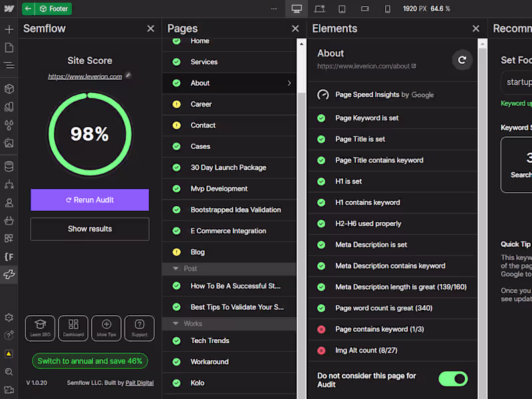Viewport: 532px width, 399px height.
Task: Open the Navigator panel icon
Action: [x=9, y=65]
